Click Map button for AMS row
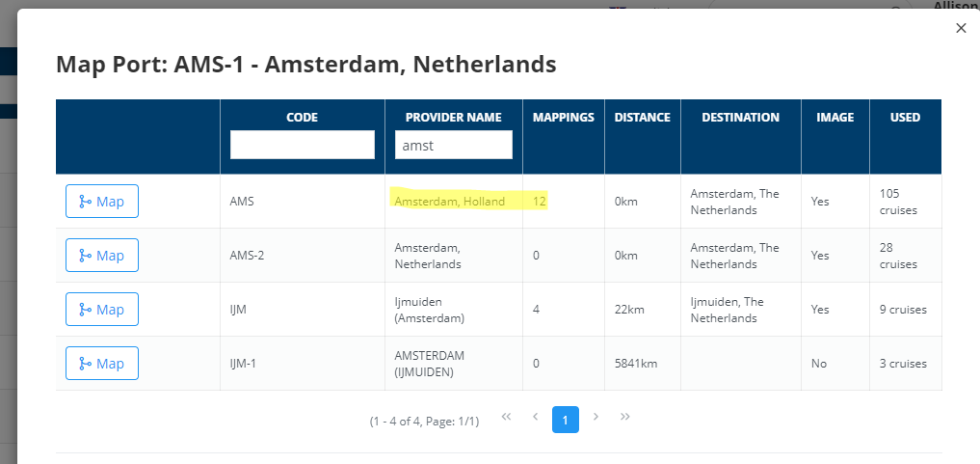Viewport: 980px width, 464px height. point(102,202)
